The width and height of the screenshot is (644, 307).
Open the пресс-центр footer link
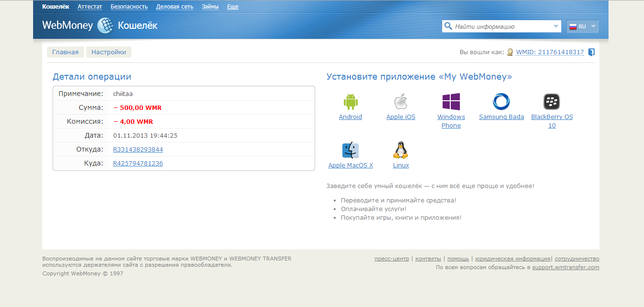[392, 259]
